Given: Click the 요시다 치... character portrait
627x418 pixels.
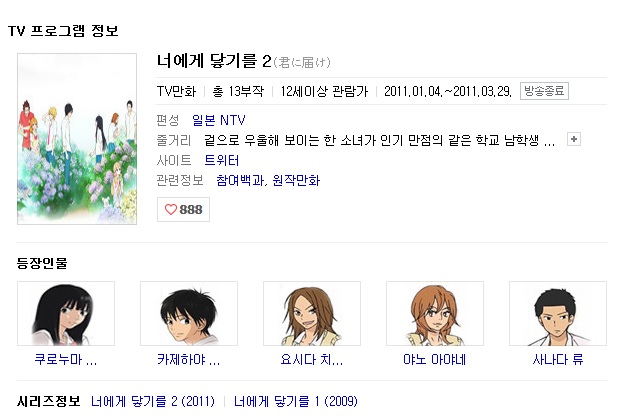Looking at the screenshot, I should pos(312,314).
